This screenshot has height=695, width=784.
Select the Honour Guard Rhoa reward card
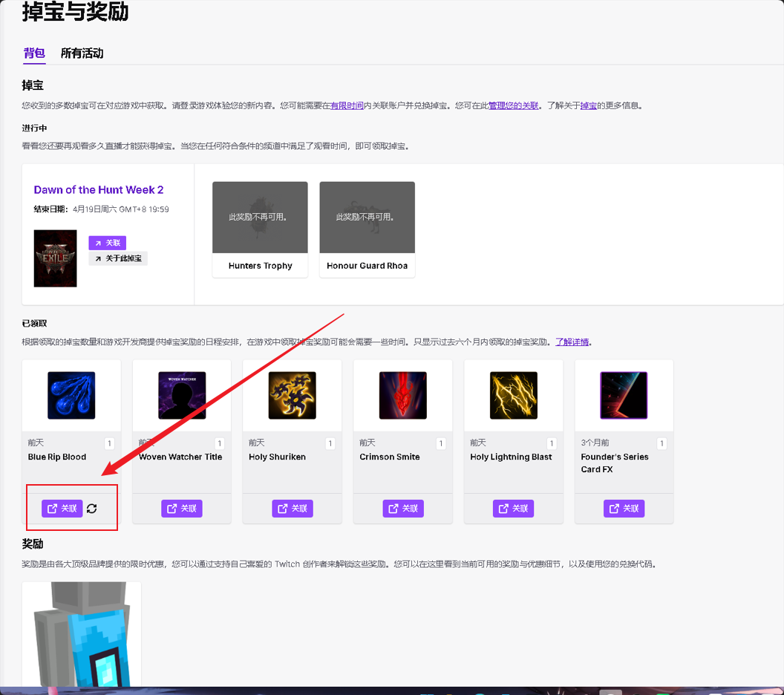pos(367,229)
